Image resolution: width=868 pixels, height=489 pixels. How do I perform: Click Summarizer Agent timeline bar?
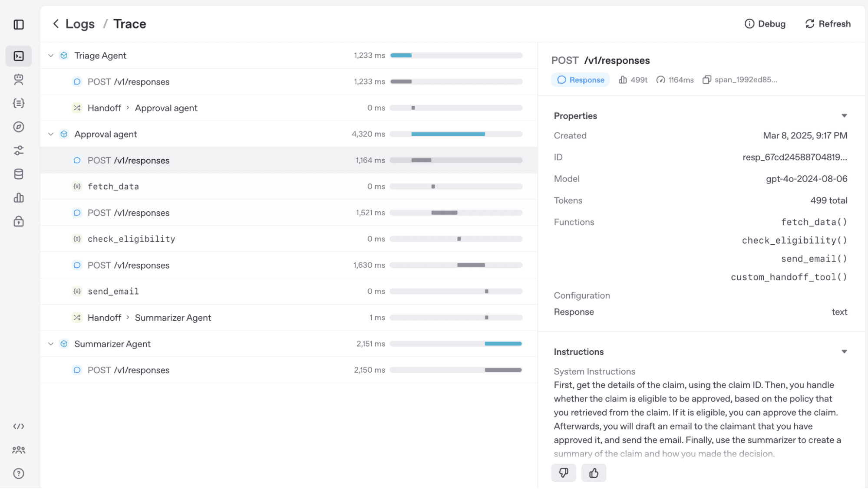click(x=503, y=344)
